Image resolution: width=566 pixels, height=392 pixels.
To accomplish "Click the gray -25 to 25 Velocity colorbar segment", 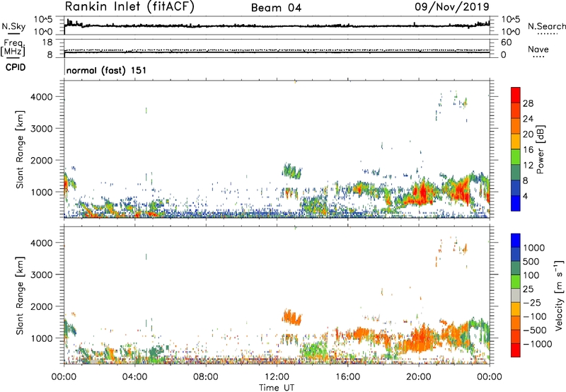I will click(x=516, y=295).
